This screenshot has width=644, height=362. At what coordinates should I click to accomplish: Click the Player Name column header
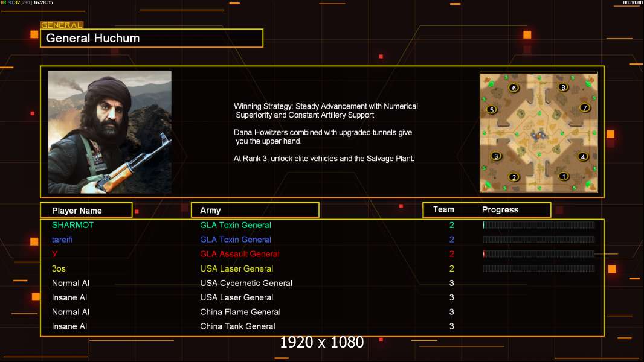point(86,211)
